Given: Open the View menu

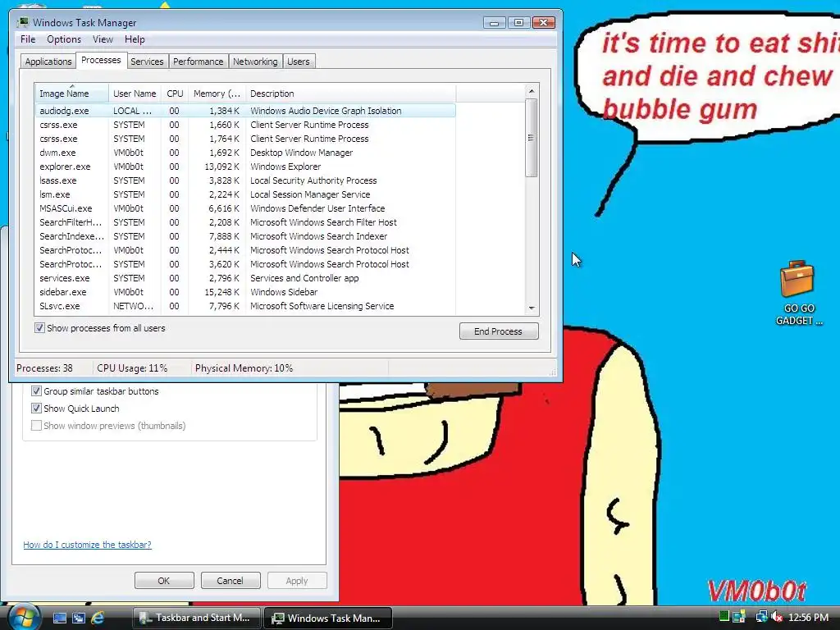Looking at the screenshot, I should click(x=103, y=39).
